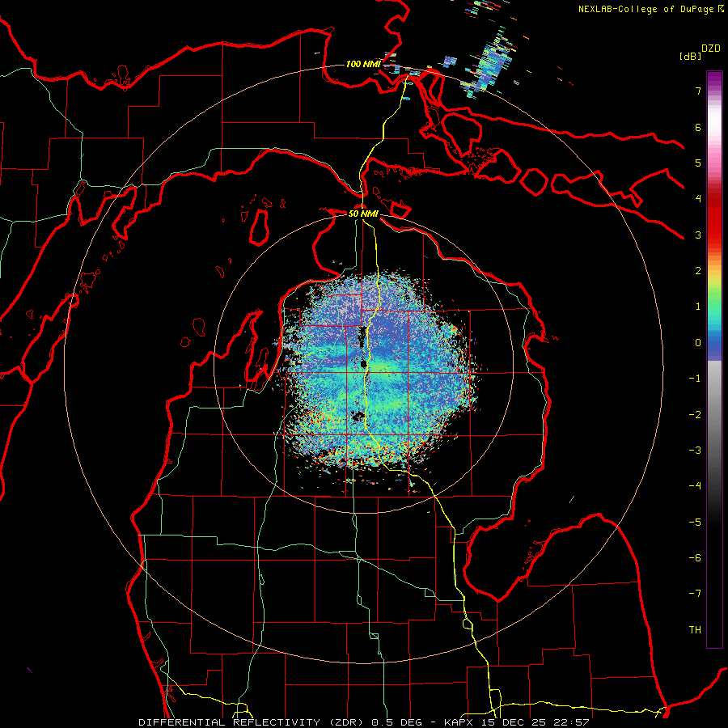Click the -5 value on the color scale
The height and width of the screenshot is (728, 728).
(695, 523)
